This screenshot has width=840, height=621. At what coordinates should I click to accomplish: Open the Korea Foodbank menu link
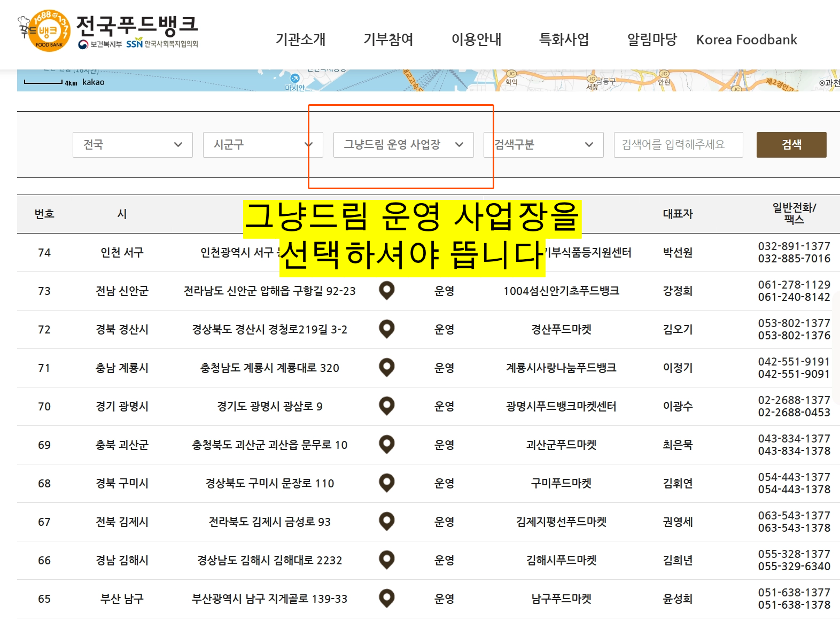tap(746, 40)
